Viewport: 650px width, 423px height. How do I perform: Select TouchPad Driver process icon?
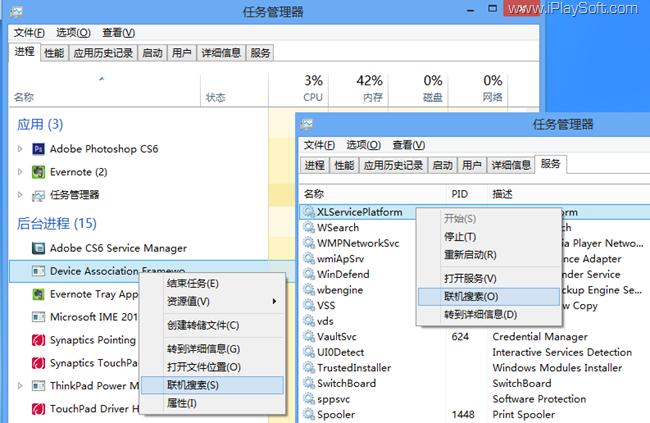(x=39, y=409)
